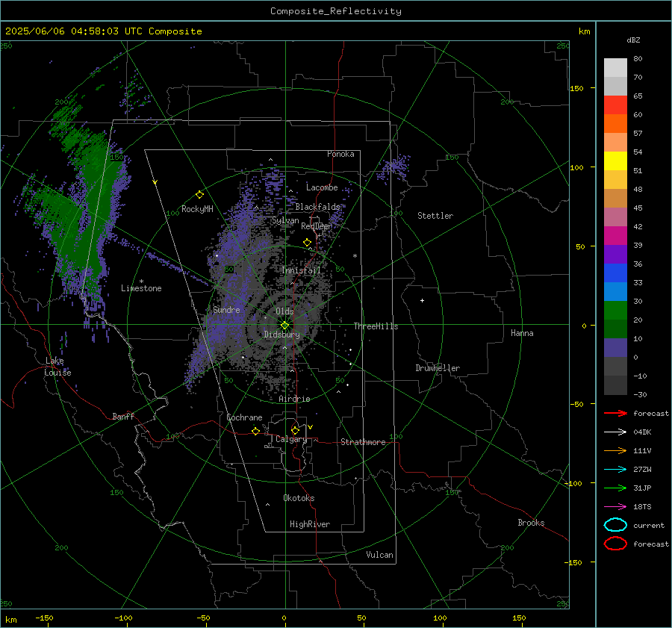The width and height of the screenshot is (672, 628).
Task: Click the bright green 20–30 dBZ swatch
Action: pyautogui.click(x=615, y=311)
